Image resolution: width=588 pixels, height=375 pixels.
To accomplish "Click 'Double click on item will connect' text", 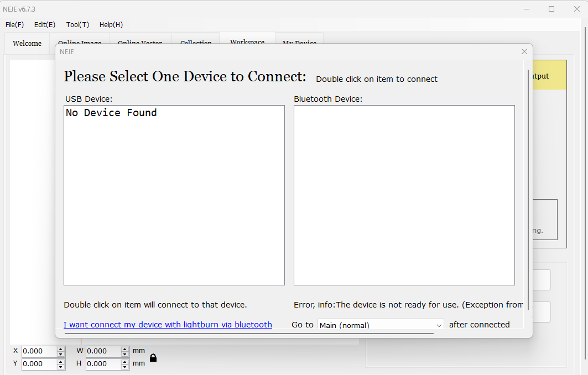I will pyautogui.click(x=155, y=305).
